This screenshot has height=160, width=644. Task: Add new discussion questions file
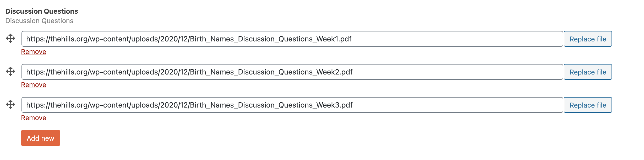[x=41, y=138]
